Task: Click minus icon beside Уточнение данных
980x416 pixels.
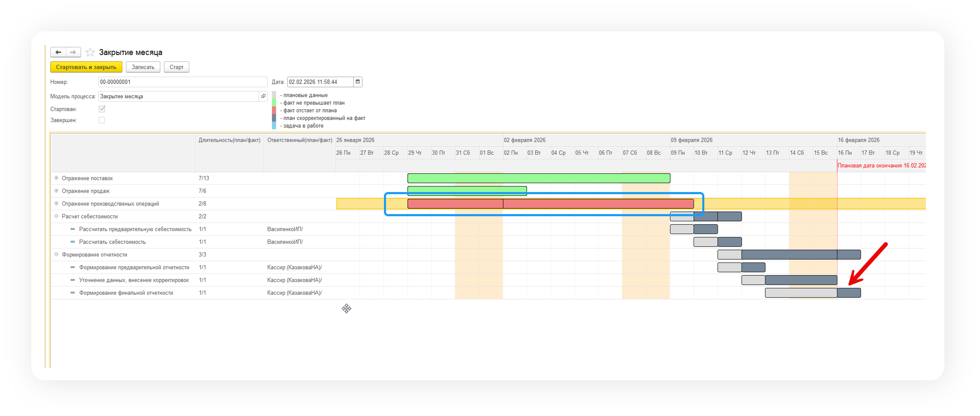Action: point(73,280)
